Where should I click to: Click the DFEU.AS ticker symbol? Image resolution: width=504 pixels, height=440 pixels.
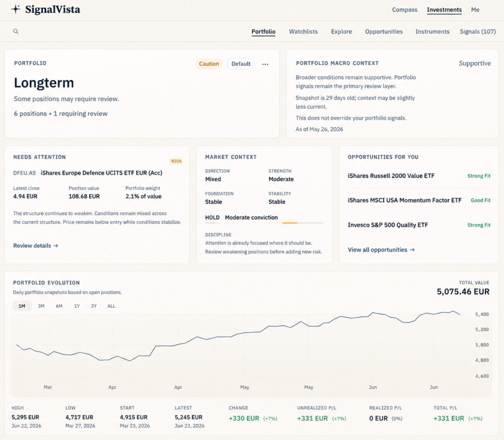pos(25,173)
